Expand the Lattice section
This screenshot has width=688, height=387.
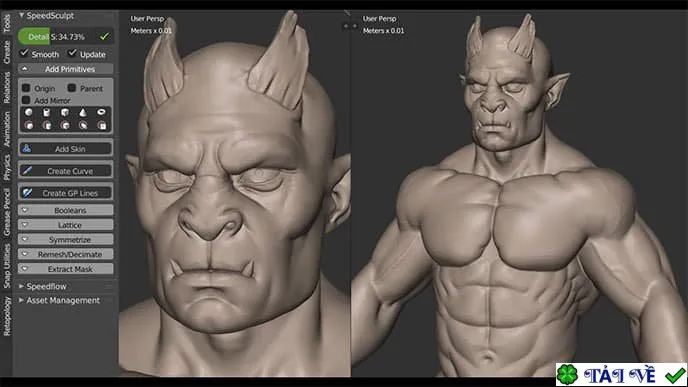(x=65, y=225)
